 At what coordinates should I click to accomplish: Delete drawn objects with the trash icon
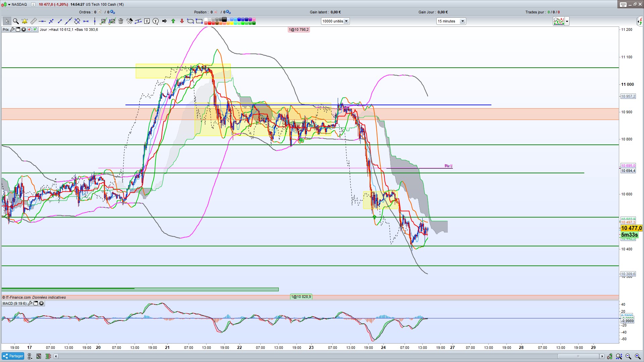point(121,21)
